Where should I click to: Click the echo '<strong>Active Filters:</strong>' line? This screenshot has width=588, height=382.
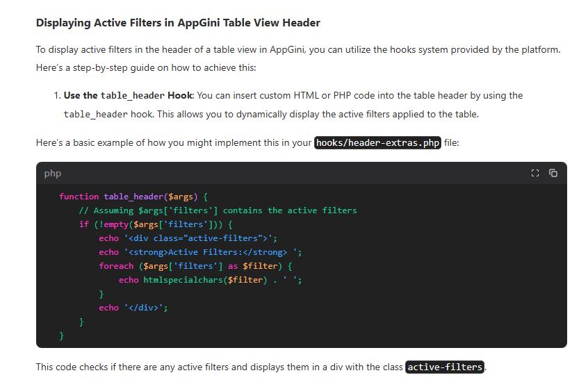[x=200, y=252]
